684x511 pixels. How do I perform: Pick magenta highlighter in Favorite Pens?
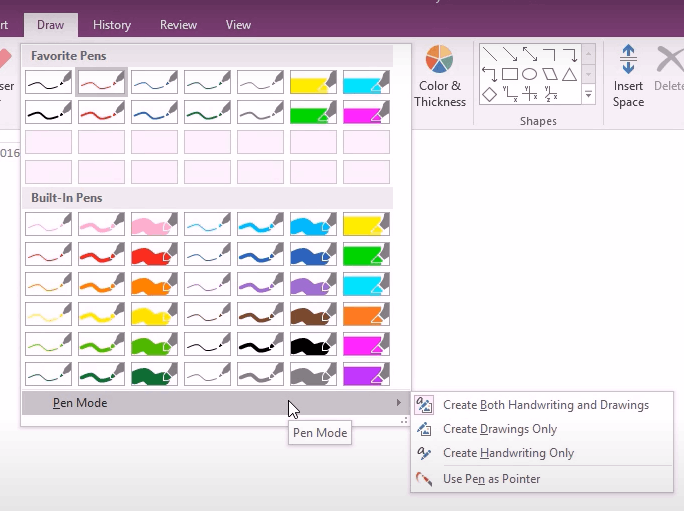pyautogui.click(x=366, y=112)
